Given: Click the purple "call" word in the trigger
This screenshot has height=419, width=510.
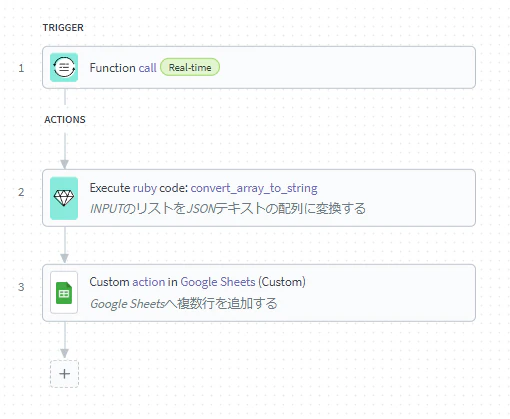Looking at the screenshot, I should (x=147, y=68).
